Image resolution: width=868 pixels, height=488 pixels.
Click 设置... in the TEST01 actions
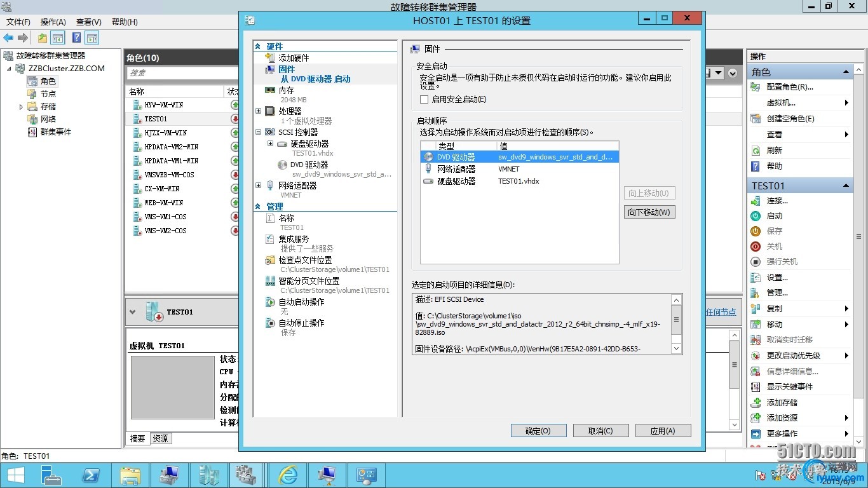[x=777, y=278]
